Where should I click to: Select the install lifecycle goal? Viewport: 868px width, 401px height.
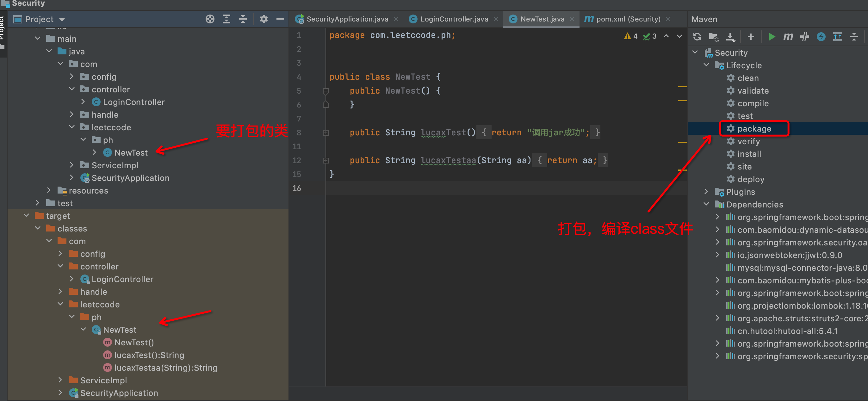[749, 154]
